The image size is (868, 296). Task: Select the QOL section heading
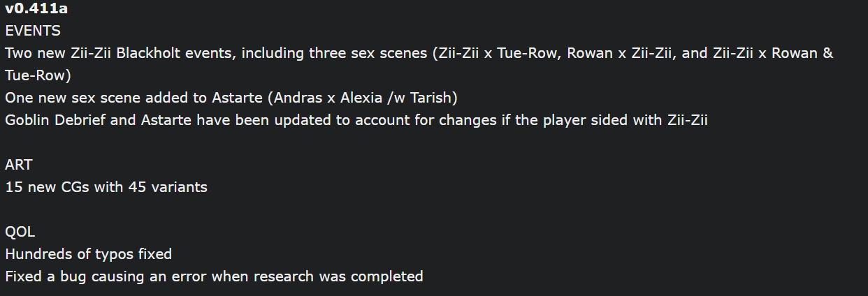pyautogui.click(x=19, y=232)
